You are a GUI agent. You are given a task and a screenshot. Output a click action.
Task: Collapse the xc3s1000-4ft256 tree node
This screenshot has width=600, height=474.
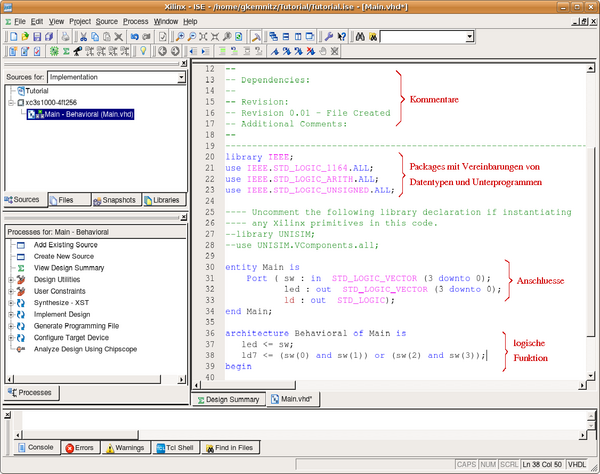[x=11, y=103]
